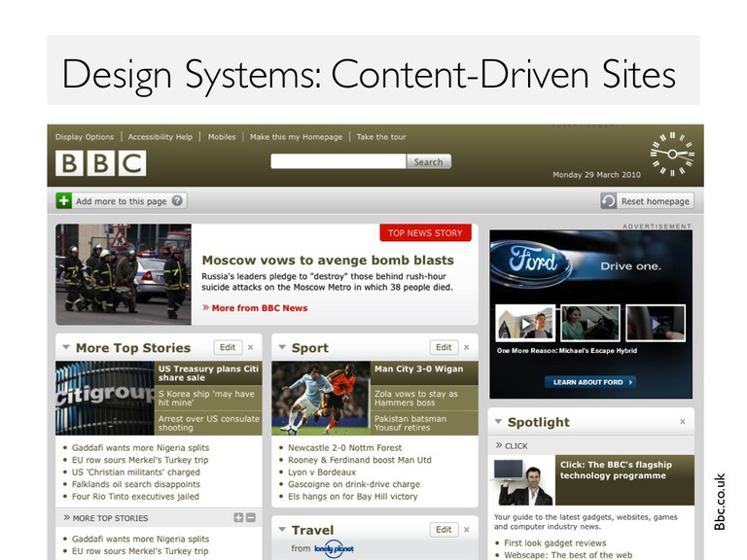Screen dimensions: 747x560
Task: Close the Travel module
Action: point(467,530)
